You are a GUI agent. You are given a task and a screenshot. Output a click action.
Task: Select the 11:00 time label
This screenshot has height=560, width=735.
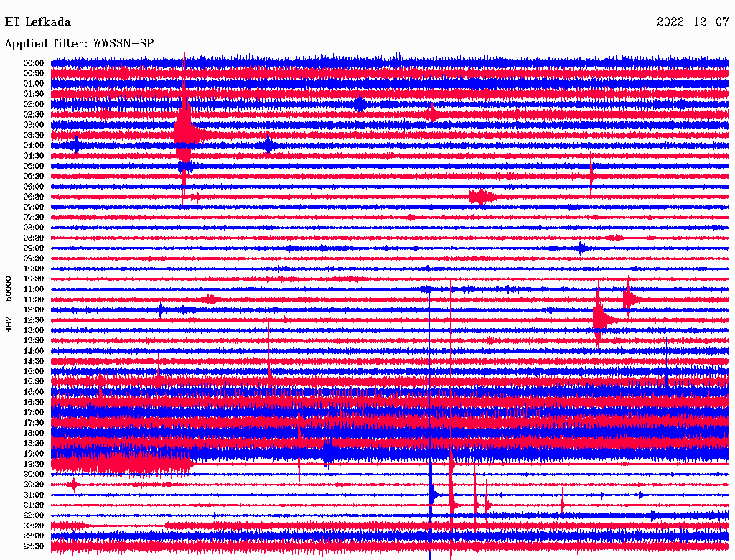coord(33,289)
